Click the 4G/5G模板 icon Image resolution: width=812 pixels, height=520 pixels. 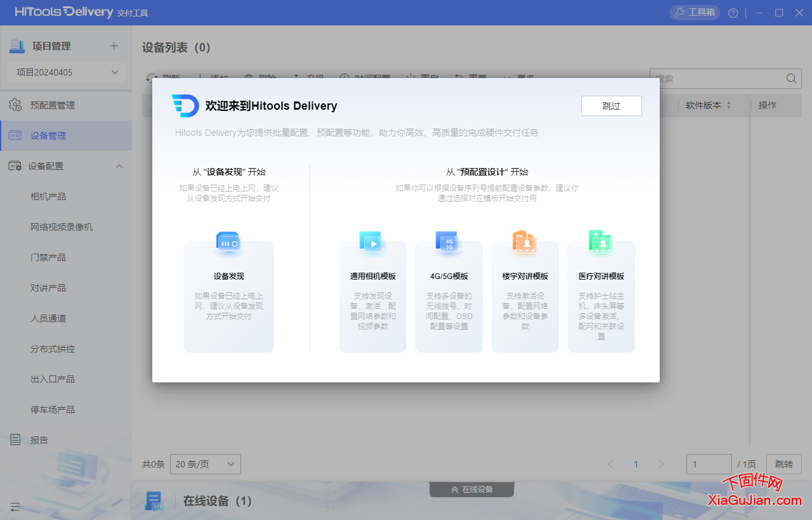(449, 243)
